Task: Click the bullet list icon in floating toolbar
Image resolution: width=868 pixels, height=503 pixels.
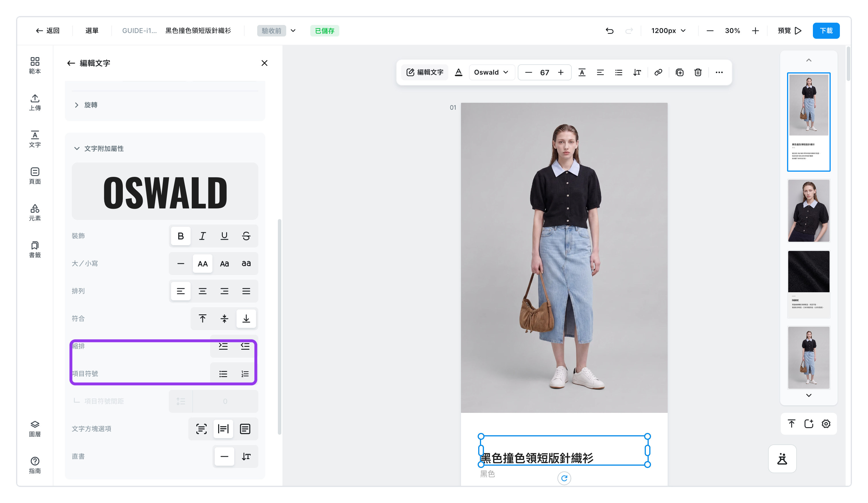Action: point(619,72)
